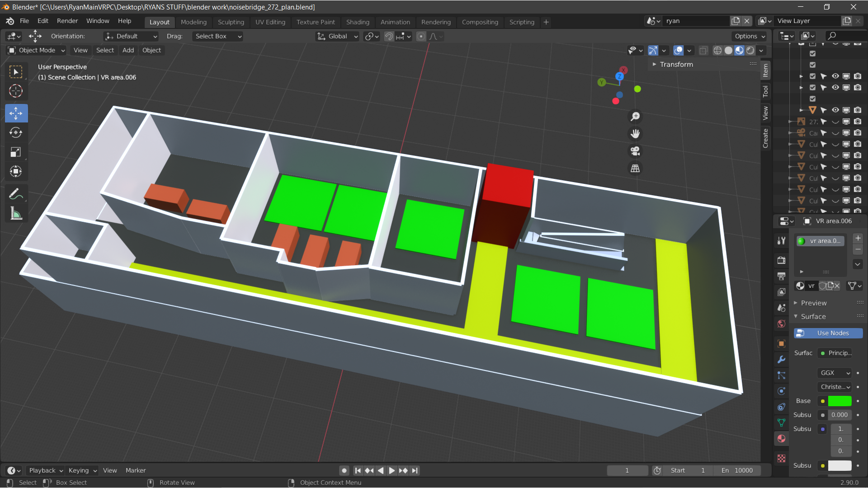Open the Object Mode dropdown

point(37,50)
